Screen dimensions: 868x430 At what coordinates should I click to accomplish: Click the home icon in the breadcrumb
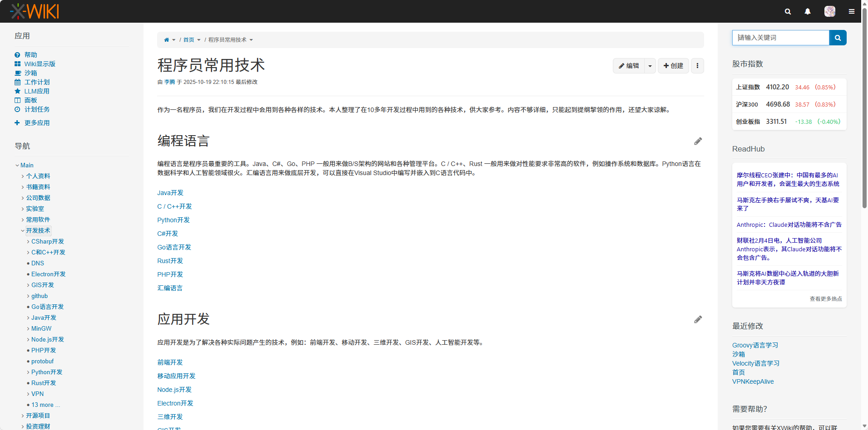(x=166, y=39)
